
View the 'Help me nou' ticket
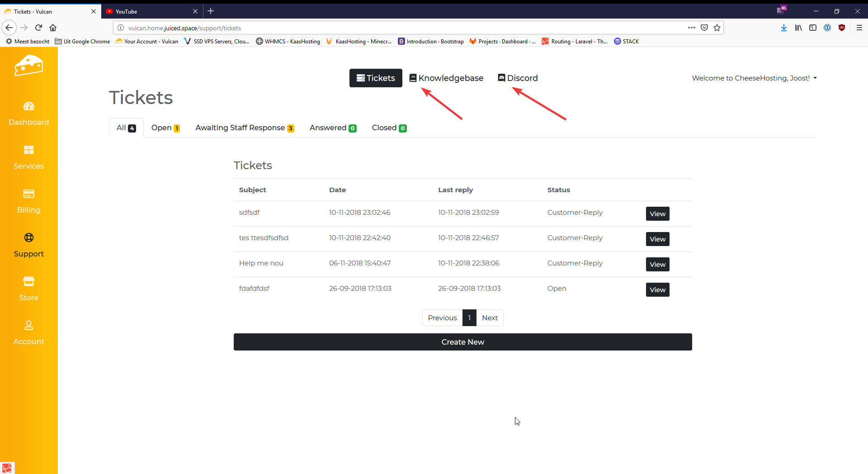[x=657, y=265]
